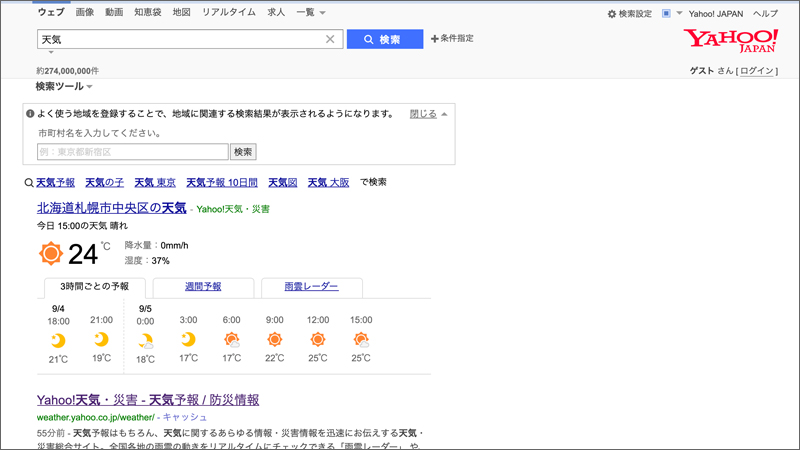Clear the search box with the X icon

(330, 39)
